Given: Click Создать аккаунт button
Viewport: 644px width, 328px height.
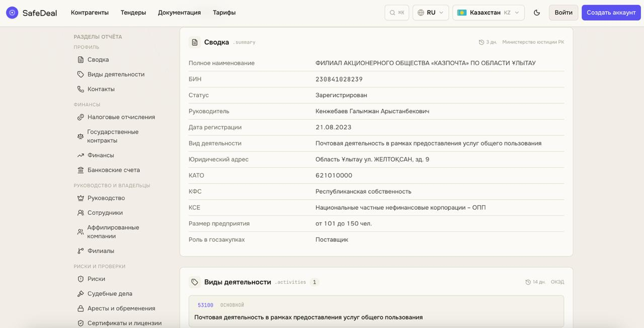Looking at the screenshot, I should pos(611,13).
